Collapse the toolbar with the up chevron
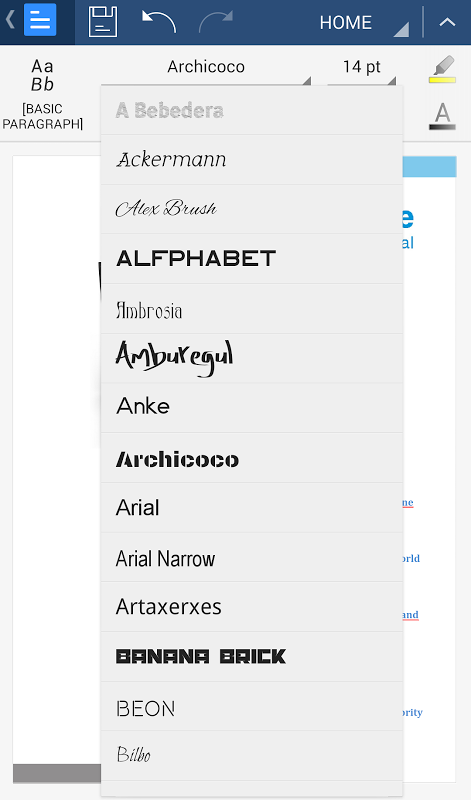471x800 pixels. pyautogui.click(x=447, y=22)
